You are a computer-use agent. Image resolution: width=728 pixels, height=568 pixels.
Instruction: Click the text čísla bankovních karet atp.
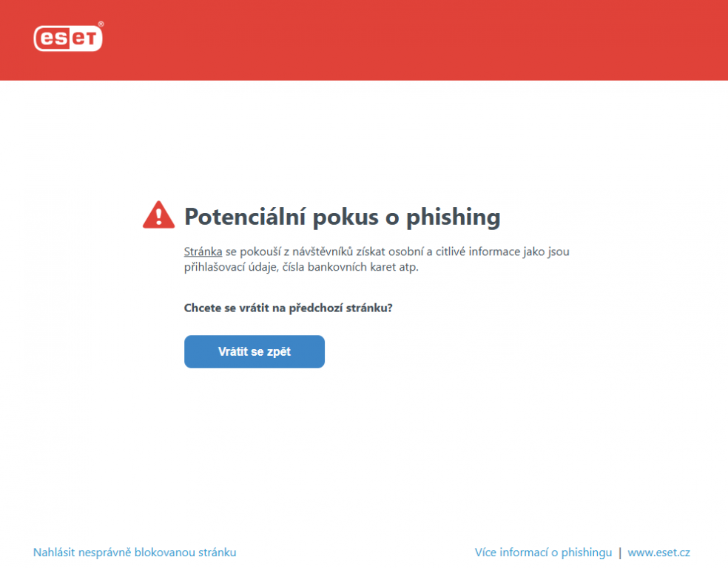pyautogui.click(x=351, y=267)
